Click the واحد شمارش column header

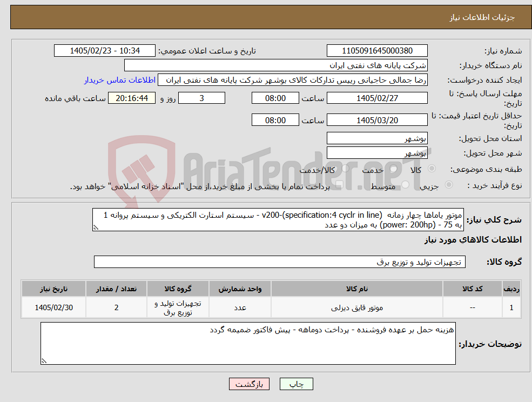click(240, 289)
